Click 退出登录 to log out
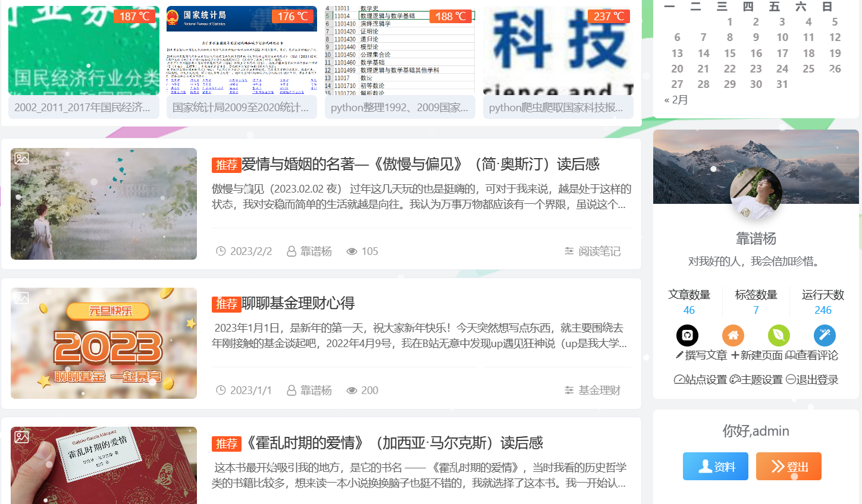The image size is (862, 504). pyautogui.click(x=812, y=380)
